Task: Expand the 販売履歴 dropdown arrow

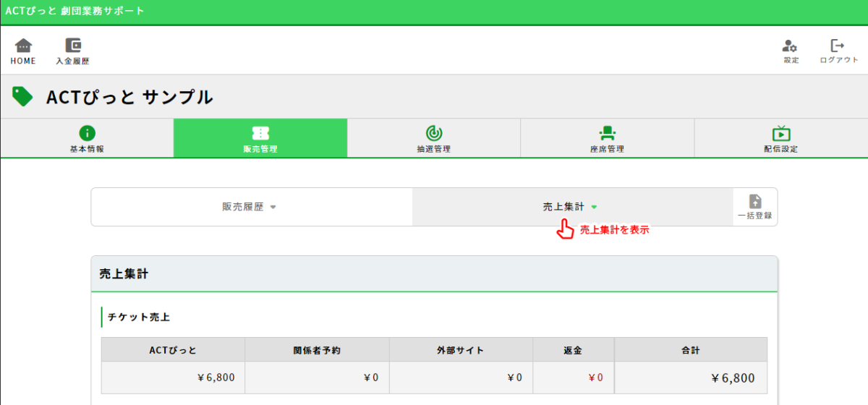Action: [273, 208]
